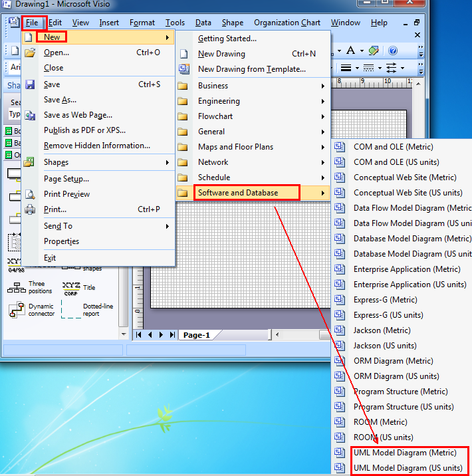Screen dimensions: 472x476
Task: Expand the Schedule templates submenu
Action: pos(323,178)
